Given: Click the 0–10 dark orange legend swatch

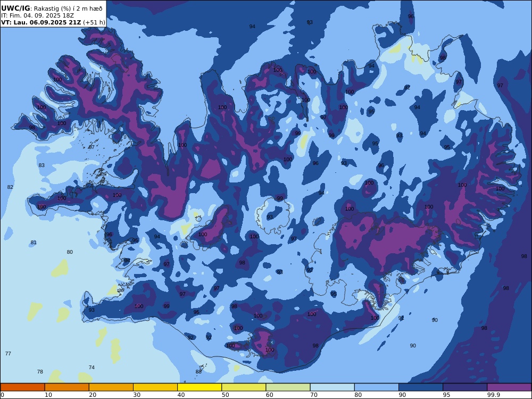Looking at the screenshot, I should 22,387.
